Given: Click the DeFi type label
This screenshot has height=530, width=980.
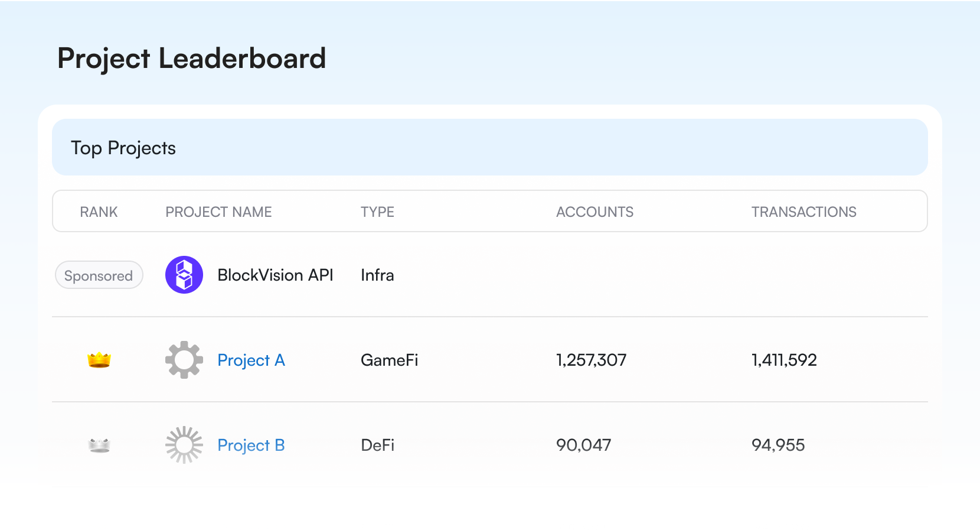Looking at the screenshot, I should click(377, 445).
